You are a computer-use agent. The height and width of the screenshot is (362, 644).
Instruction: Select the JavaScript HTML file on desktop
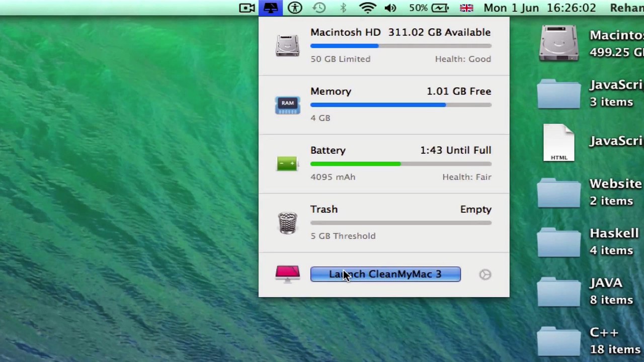tap(559, 142)
